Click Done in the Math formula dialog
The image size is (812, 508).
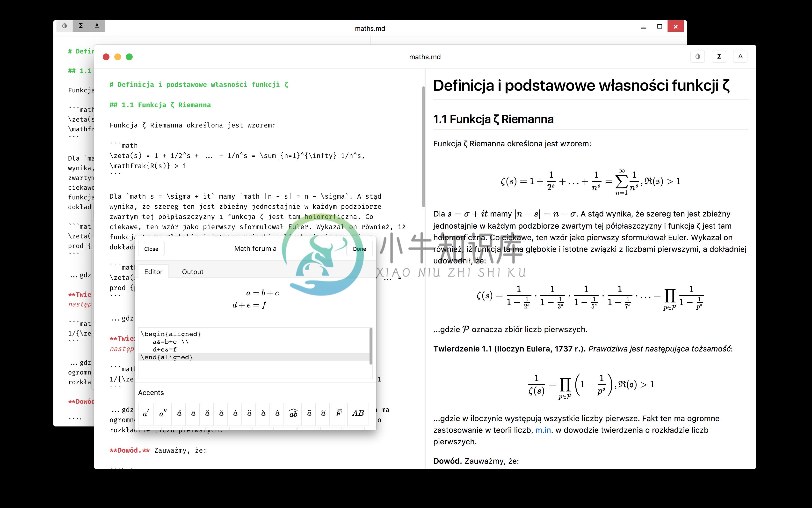click(359, 249)
